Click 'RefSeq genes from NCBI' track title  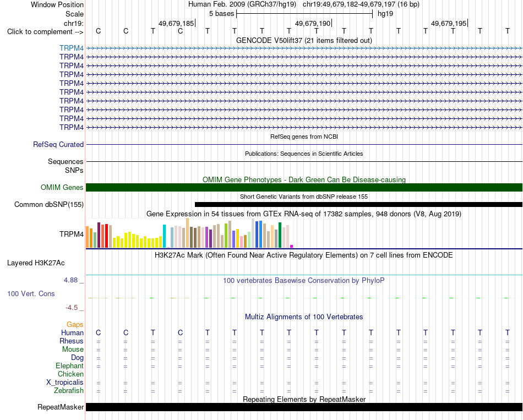[x=304, y=137]
